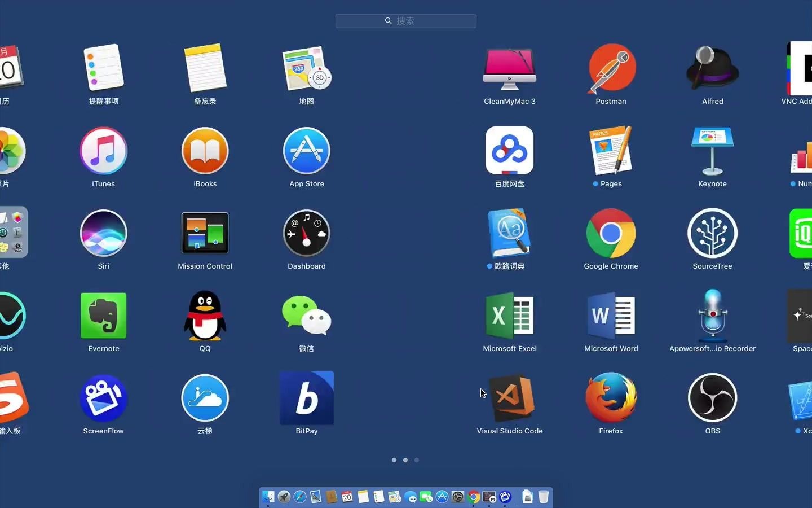812x508 pixels.
Task: Open OBS
Action: pos(713,398)
